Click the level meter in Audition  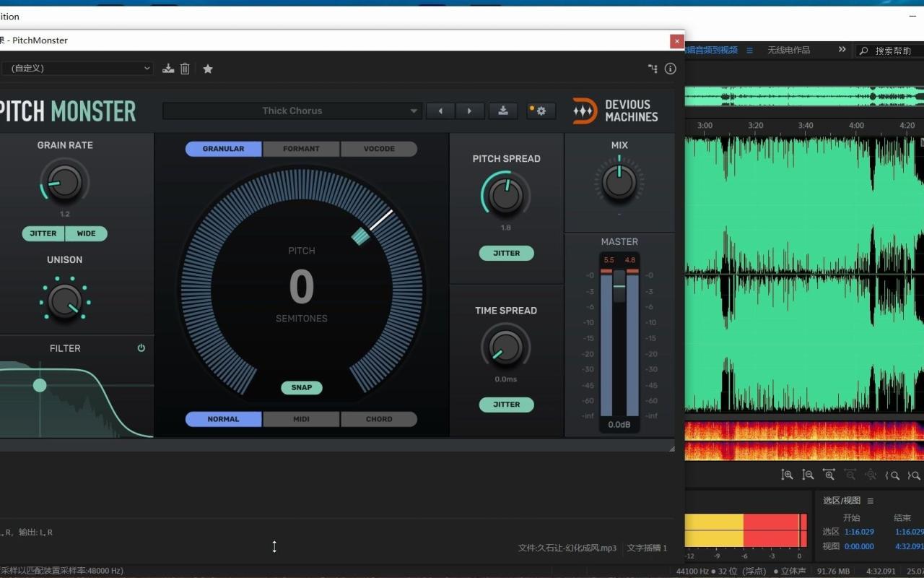click(746, 530)
